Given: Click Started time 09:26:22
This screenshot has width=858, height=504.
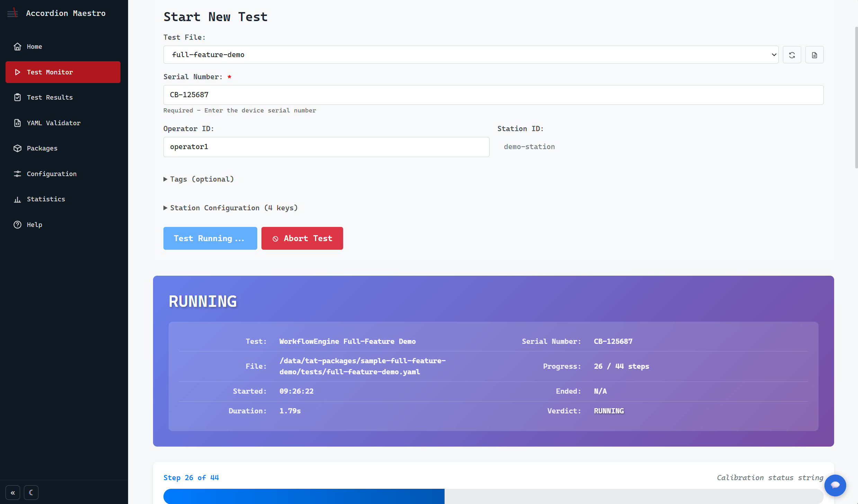Looking at the screenshot, I should click(296, 391).
